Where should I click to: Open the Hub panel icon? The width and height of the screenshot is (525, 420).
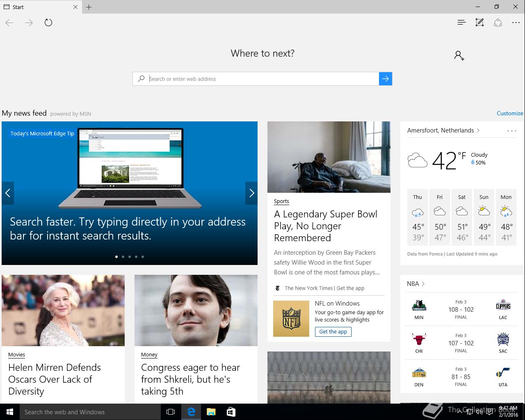click(x=461, y=23)
